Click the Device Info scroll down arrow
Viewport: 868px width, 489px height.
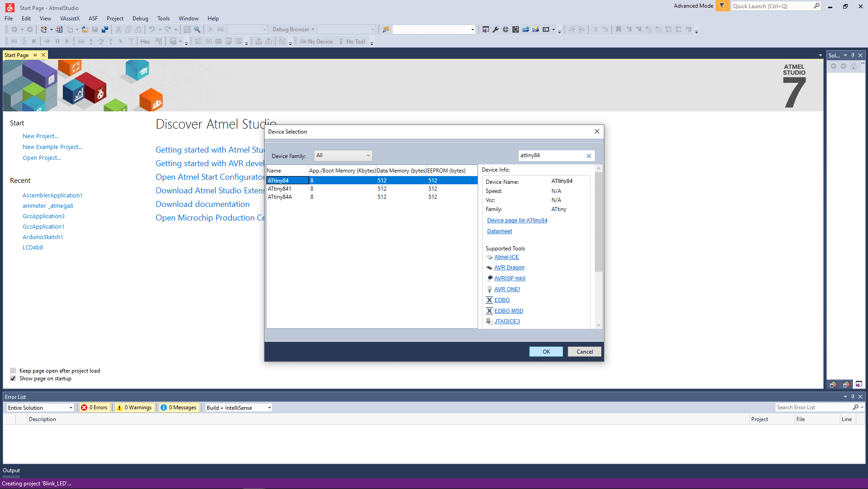(x=598, y=325)
